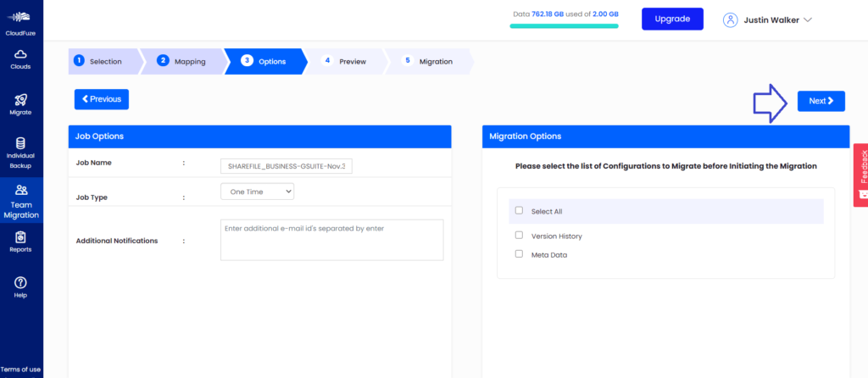
Task: Open the Reports clipboard icon
Action: pos(21,237)
